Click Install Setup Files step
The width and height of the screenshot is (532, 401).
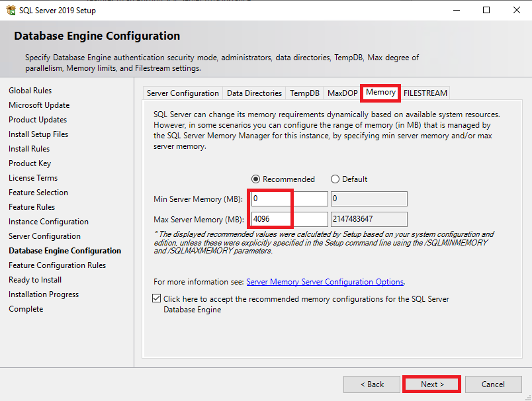click(x=38, y=134)
